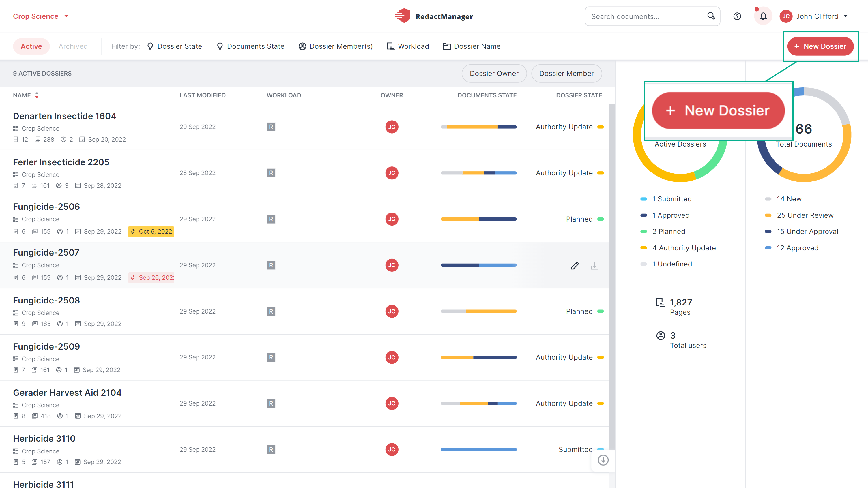Click the Pages icon in statistics panel

(x=661, y=303)
